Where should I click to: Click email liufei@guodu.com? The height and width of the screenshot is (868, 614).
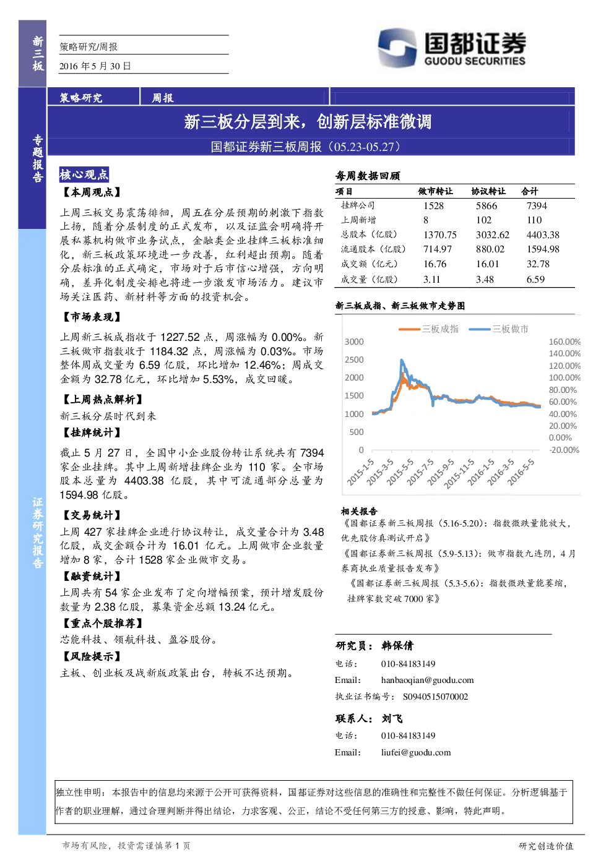pos(416,753)
